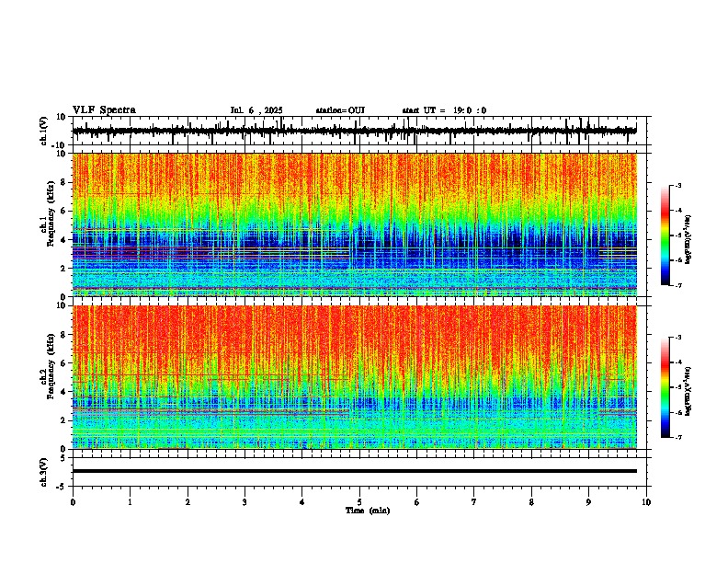728x563 pixels.
Task: Click the ch.1 PSD color bar
Action: [665, 236]
